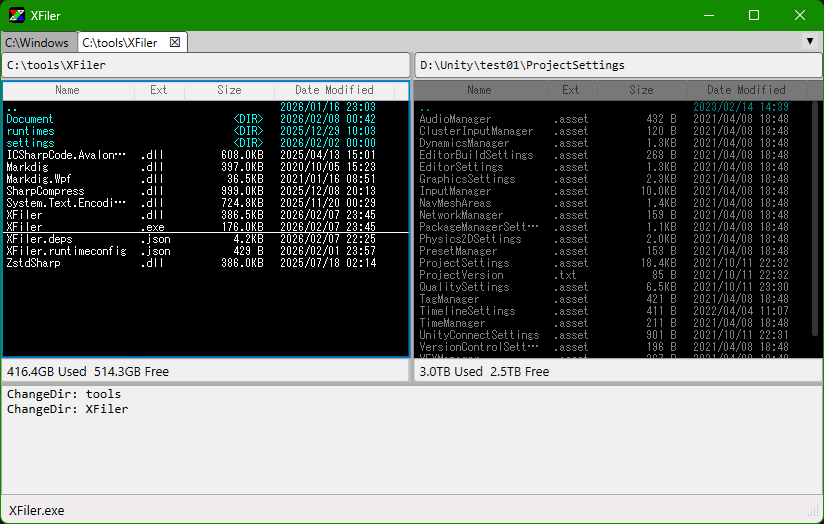Sort right pane by Date Modified column
This screenshot has height=524, width=824.
click(x=746, y=90)
